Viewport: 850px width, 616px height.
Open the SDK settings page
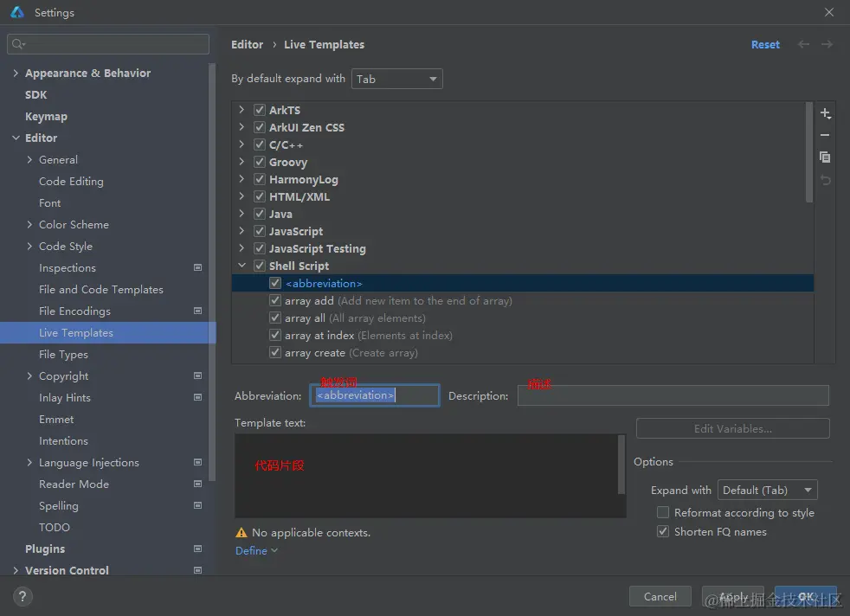pyautogui.click(x=35, y=95)
